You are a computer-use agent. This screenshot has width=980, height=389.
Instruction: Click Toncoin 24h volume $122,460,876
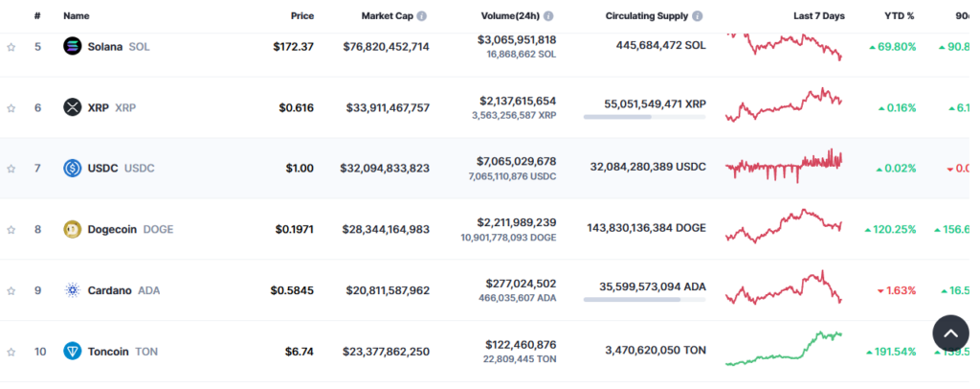coord(522,345)
